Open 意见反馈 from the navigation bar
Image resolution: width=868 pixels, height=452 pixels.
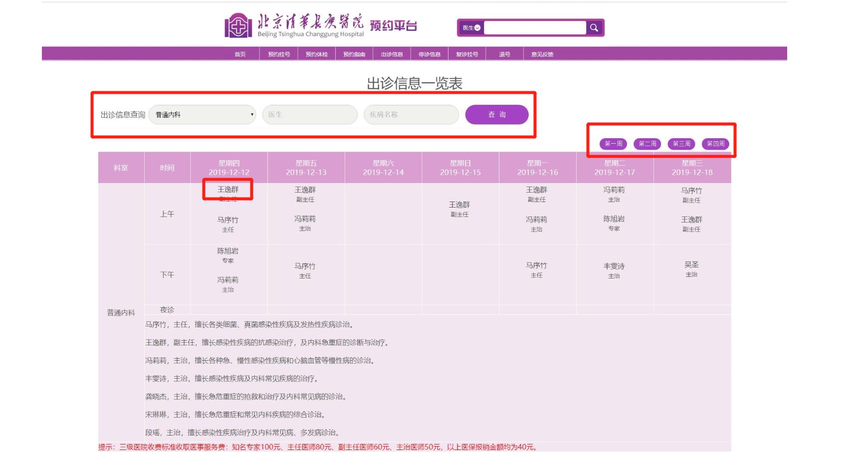point(542,54)
